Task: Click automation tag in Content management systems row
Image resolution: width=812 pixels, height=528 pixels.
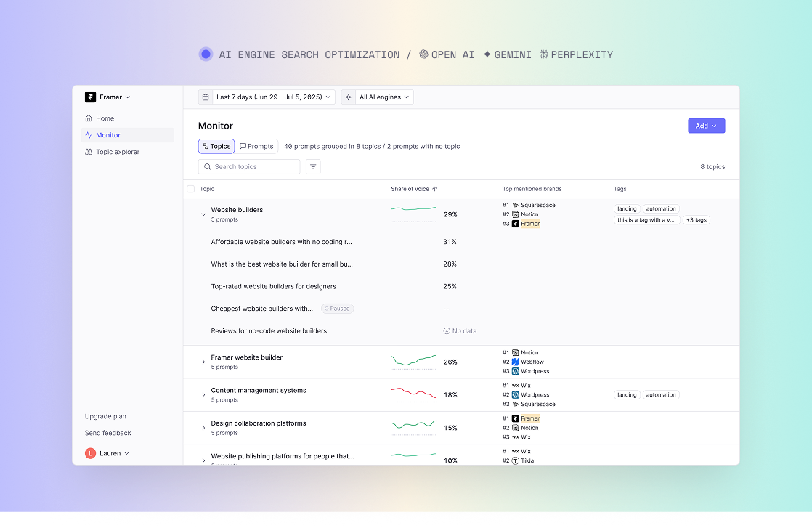Action: tap(661, 395)
